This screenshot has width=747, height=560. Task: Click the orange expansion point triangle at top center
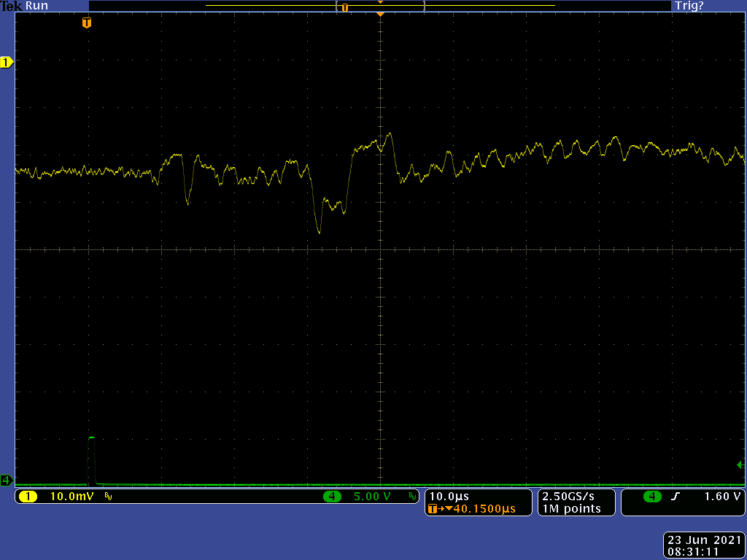tap(379, 14)
